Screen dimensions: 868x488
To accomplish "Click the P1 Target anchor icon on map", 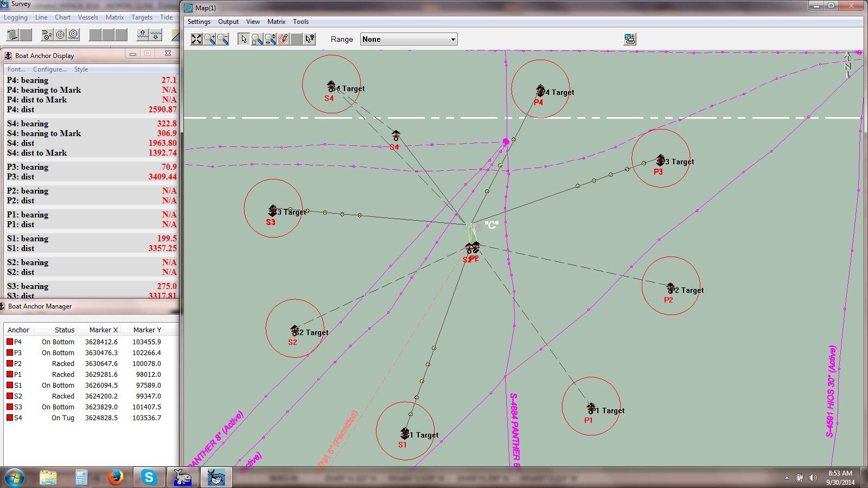I will (591, 408).
